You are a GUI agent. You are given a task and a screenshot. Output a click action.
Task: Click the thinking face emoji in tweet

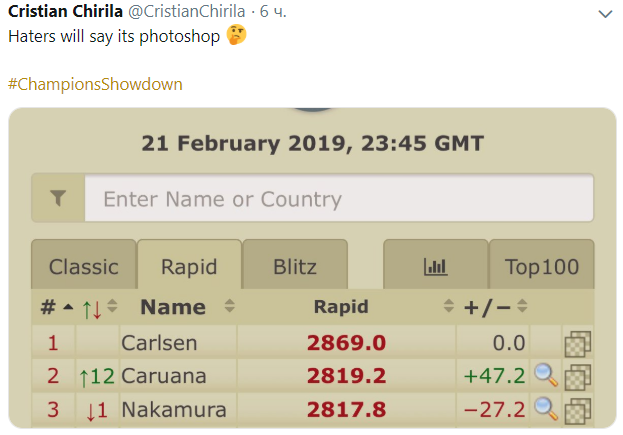point(236,35)
